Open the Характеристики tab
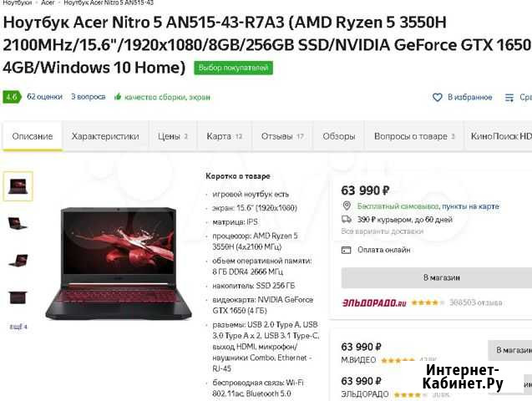 tap(105, 136)
